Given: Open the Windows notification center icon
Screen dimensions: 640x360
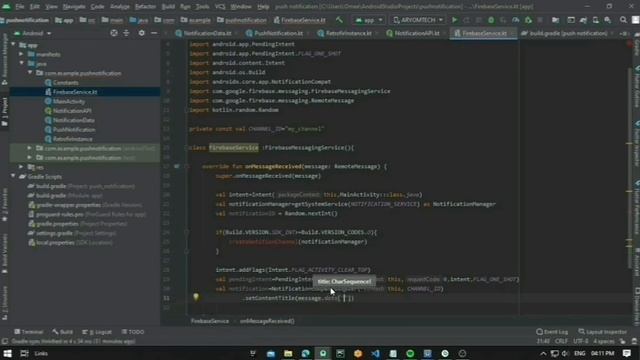Looking at the screenshot, I should pos(627,353).
